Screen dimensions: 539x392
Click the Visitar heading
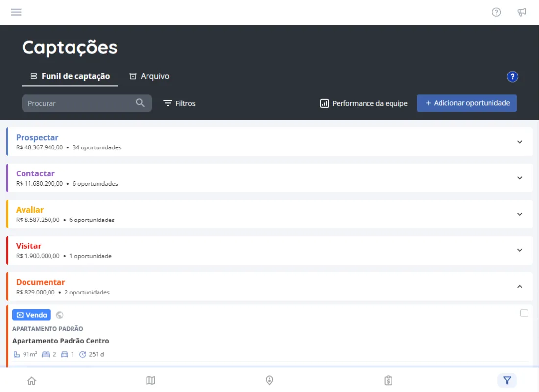coord(29,245)
